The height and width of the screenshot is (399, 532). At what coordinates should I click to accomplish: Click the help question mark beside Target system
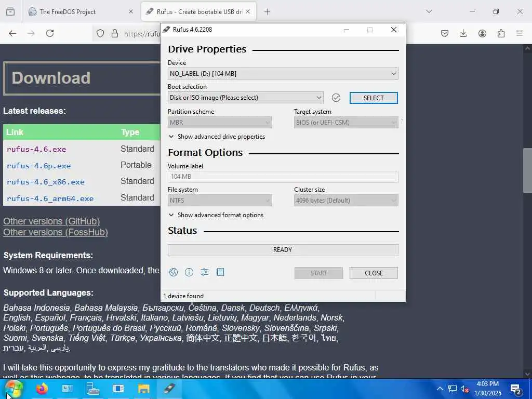[402, 121]
